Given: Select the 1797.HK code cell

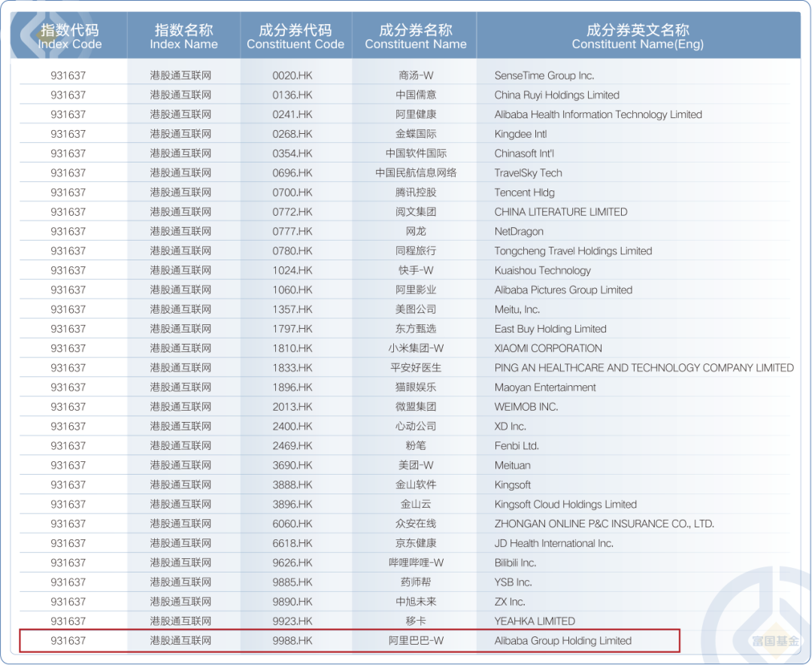Looking at the screenshot, I should (x=292, y=329).
